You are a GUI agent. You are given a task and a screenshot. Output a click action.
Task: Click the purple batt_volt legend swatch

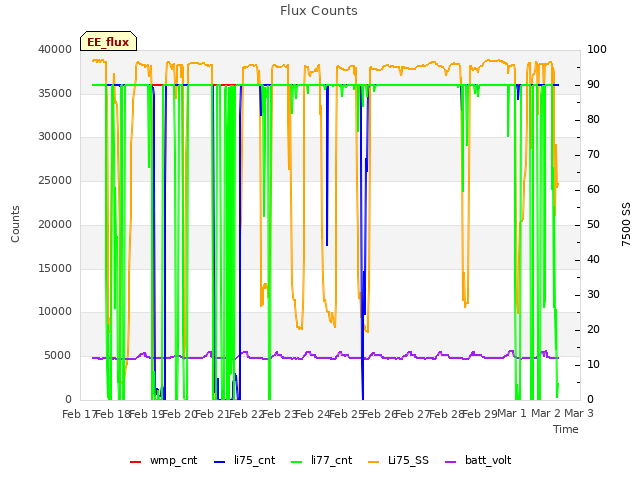pyautogui.click(x=450, y=462)
